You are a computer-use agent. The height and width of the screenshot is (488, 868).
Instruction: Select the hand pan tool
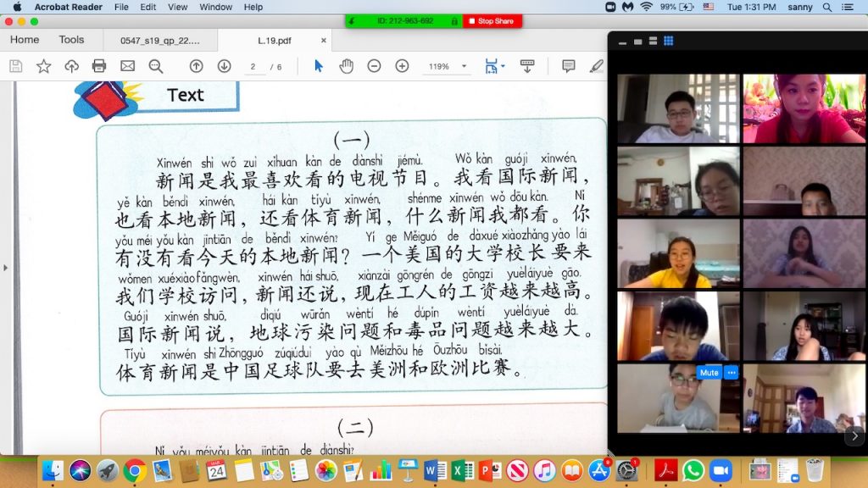tap(346, 66)
